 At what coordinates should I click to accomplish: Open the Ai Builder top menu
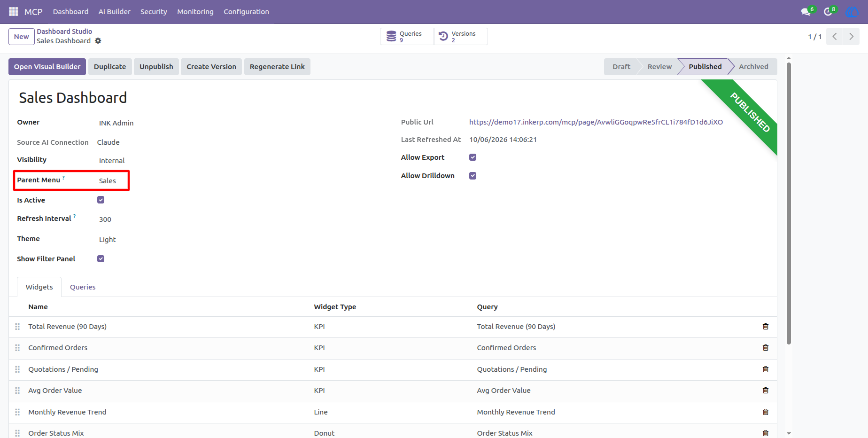coord(114,12)
